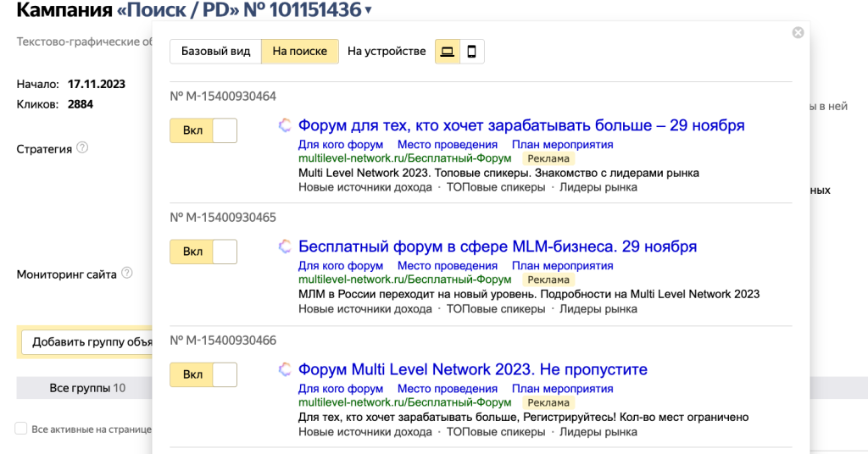Click favicon of ad M-15400930465
This screenshot has width=868, height=454.
click(285, 246)
